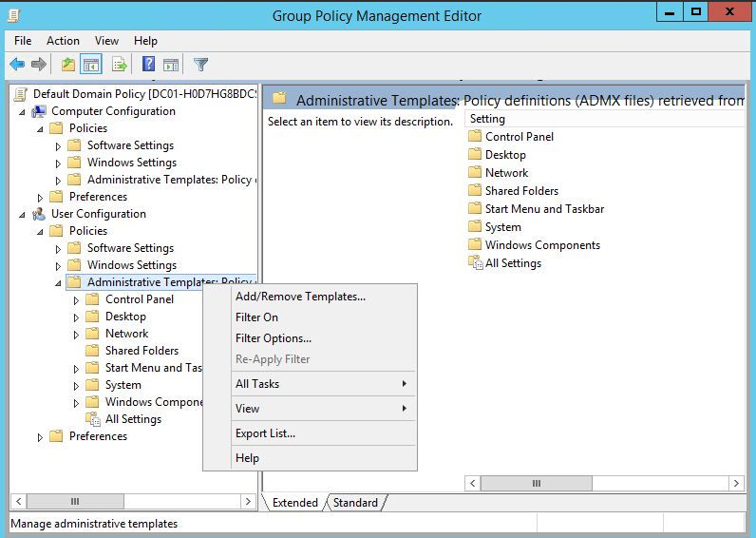756x538 pixels.
Task: Click the All Settings icon in Setting list
Action: pos(476,263)
